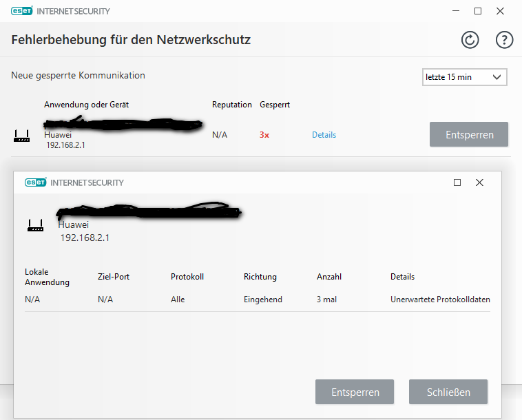522x420 pixels.
Task: Click the router icon in the details dialog
Action: [35, 225]
